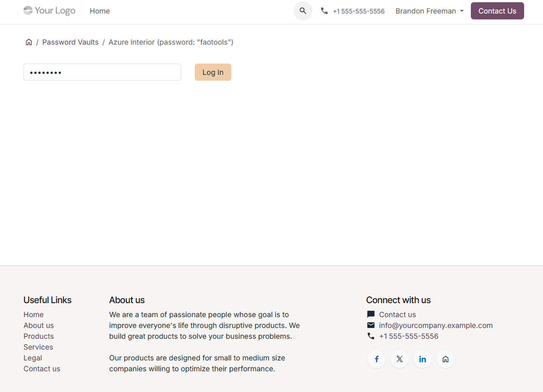
Task: Focus the vault password input field
Action: pyautogui.click(x=102, y=72)
